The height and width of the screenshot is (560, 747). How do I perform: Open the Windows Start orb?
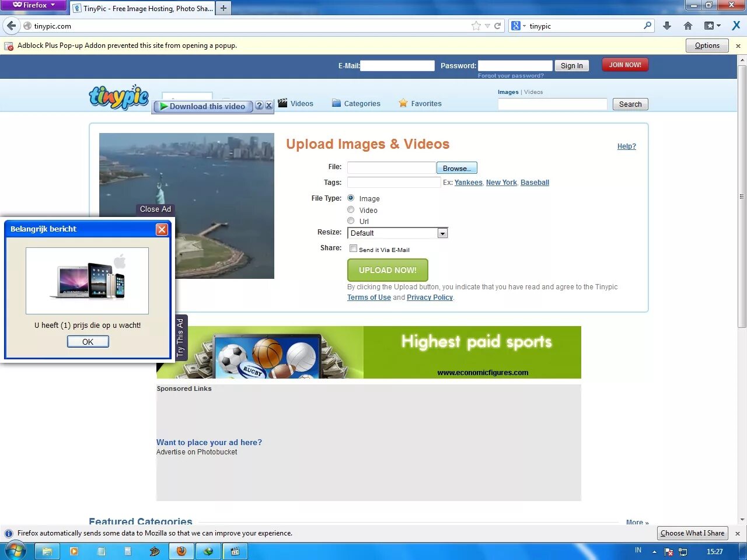(15, 551)
